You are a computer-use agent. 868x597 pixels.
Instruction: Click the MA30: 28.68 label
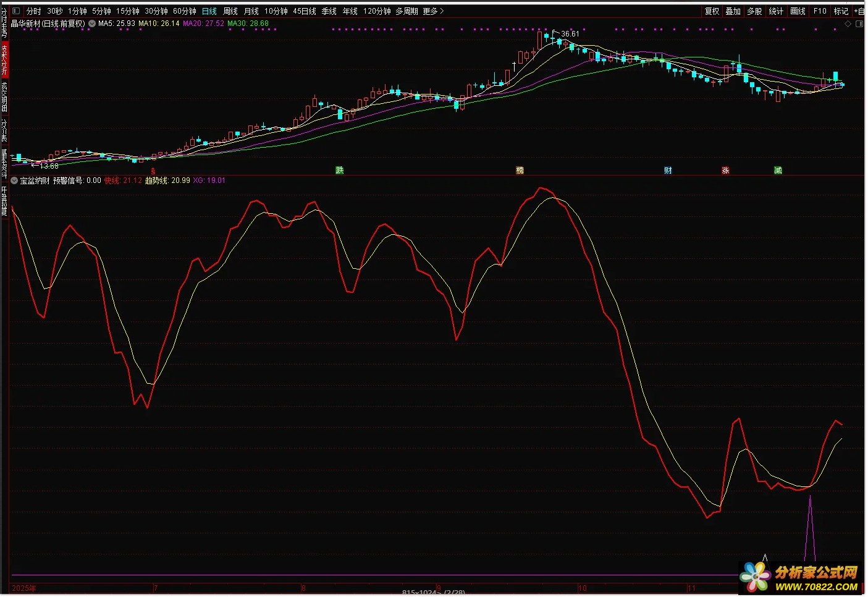pos(248,23)
